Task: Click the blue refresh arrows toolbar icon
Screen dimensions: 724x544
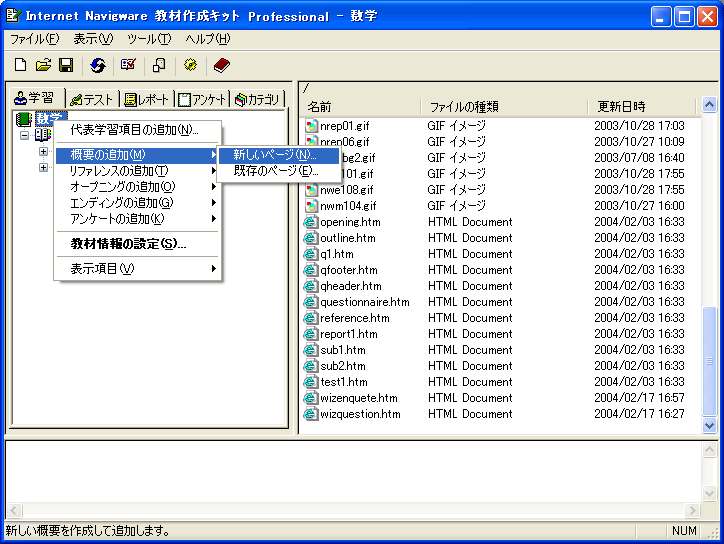Action: pyautogui.click(x=97, y=65)
